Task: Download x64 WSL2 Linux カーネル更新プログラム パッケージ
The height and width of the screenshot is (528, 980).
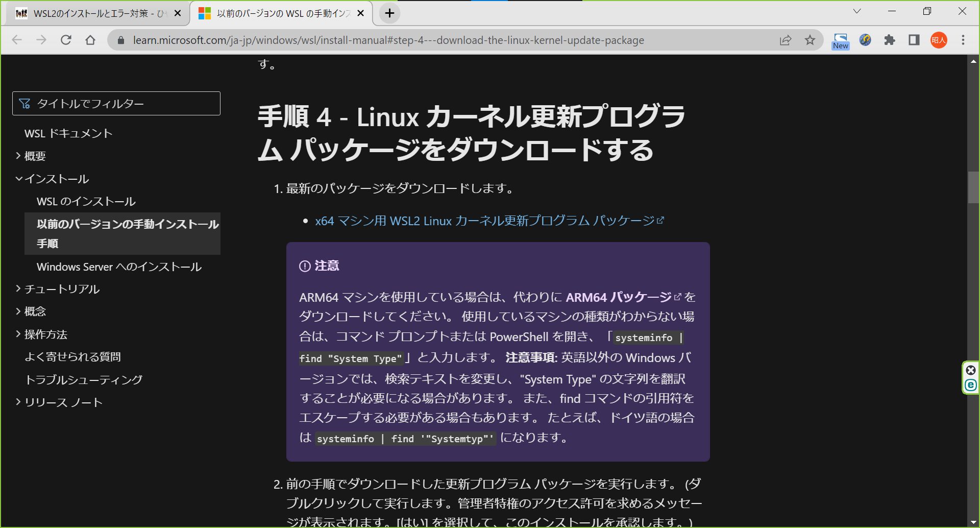Action: [x=489, y=221]
